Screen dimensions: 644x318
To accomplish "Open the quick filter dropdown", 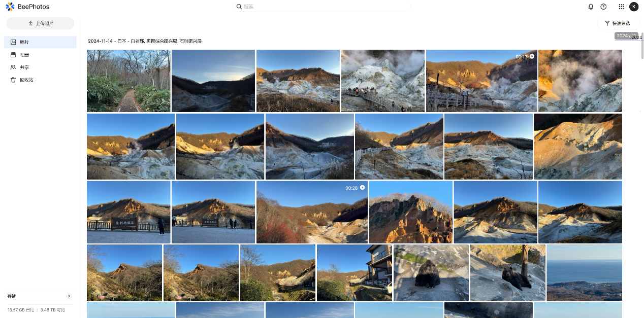I will (618, 23).
